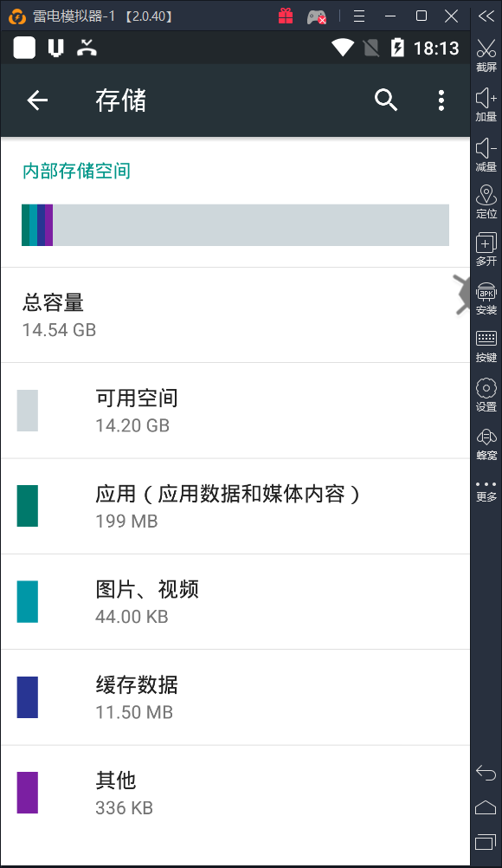
Task: Click the internal storage usage bar
Action: 234,223
